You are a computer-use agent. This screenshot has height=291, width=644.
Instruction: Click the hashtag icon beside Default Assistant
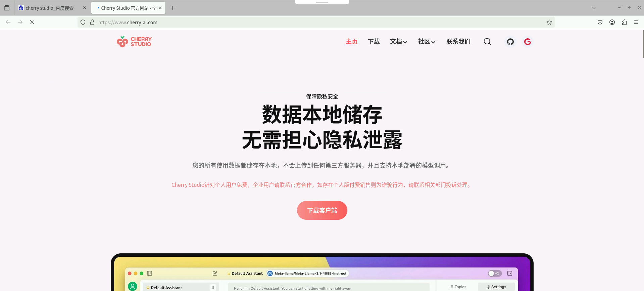coord(213,288)
